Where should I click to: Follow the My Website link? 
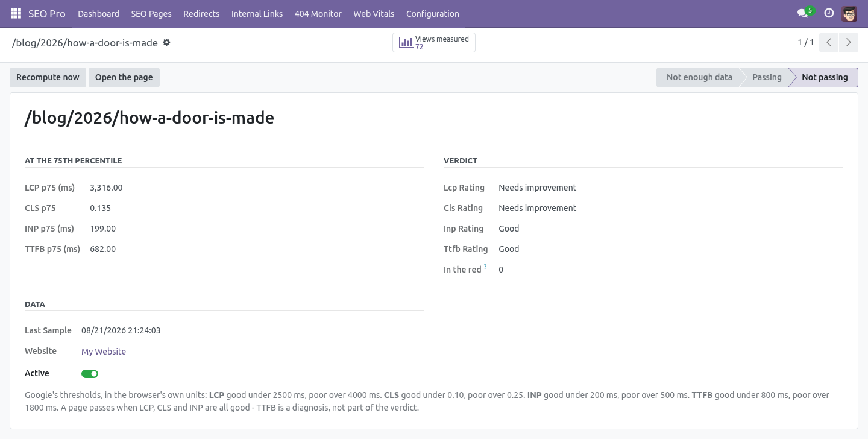point(104,352)
